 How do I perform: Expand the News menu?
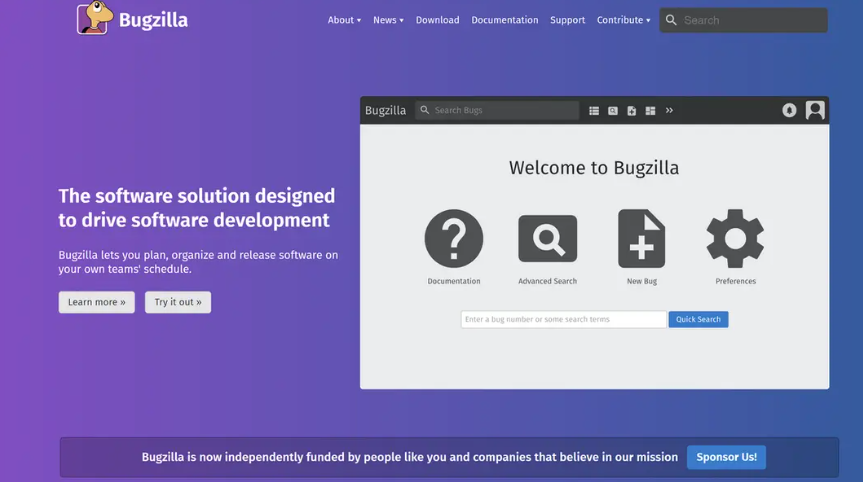click(388, 20)
